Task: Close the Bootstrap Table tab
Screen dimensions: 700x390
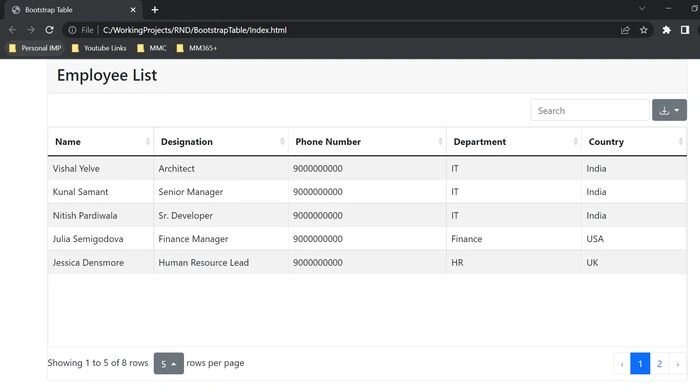Action: point(133,10)
